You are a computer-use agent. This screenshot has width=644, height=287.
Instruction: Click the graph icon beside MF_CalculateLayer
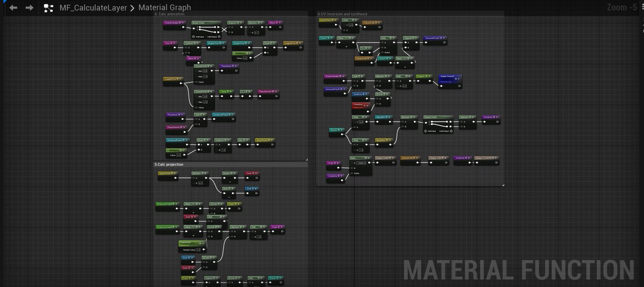pyautogui.click(x=49, y=8)
